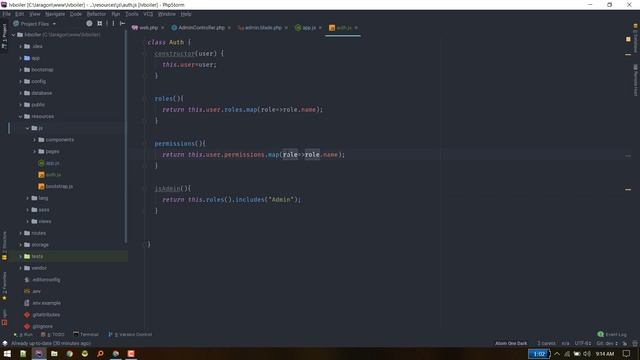Open the Help menu

[x=186, y=14]
